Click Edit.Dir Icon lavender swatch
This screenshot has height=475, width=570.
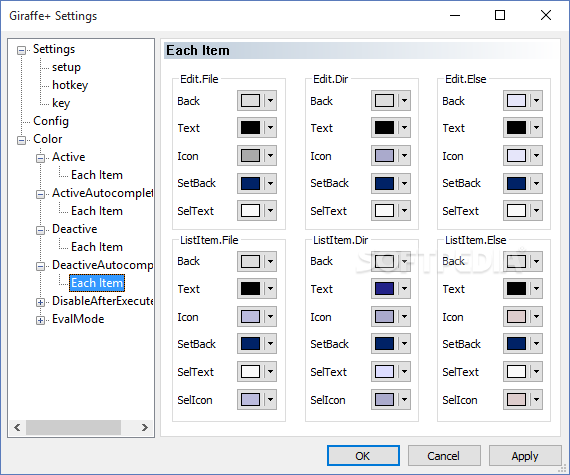[x=384, y=156]
